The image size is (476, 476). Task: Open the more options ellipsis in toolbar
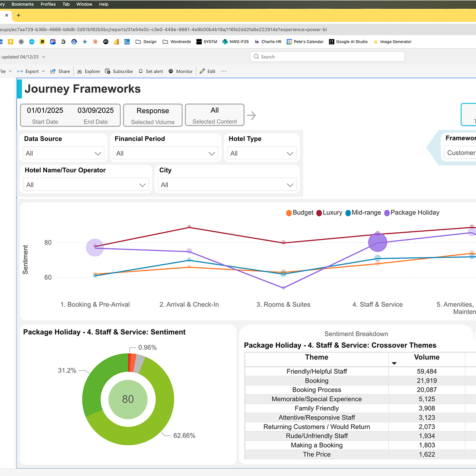(x=224, y=71)
